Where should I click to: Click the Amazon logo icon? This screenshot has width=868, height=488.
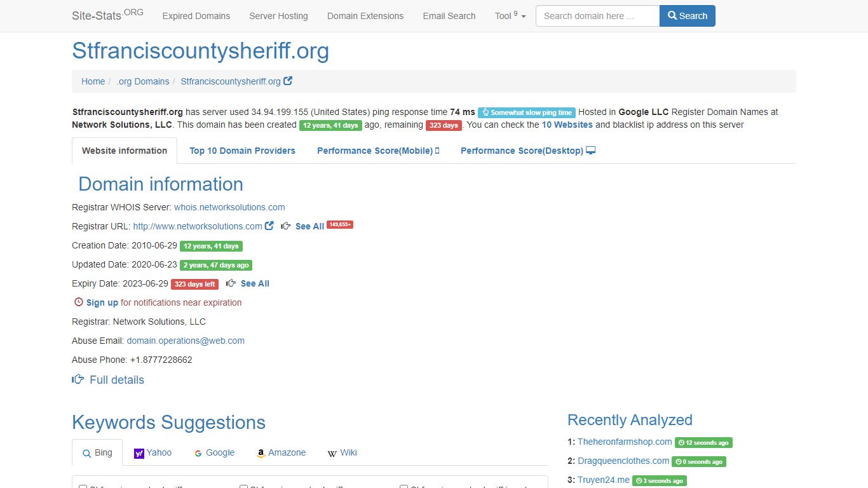261,453
